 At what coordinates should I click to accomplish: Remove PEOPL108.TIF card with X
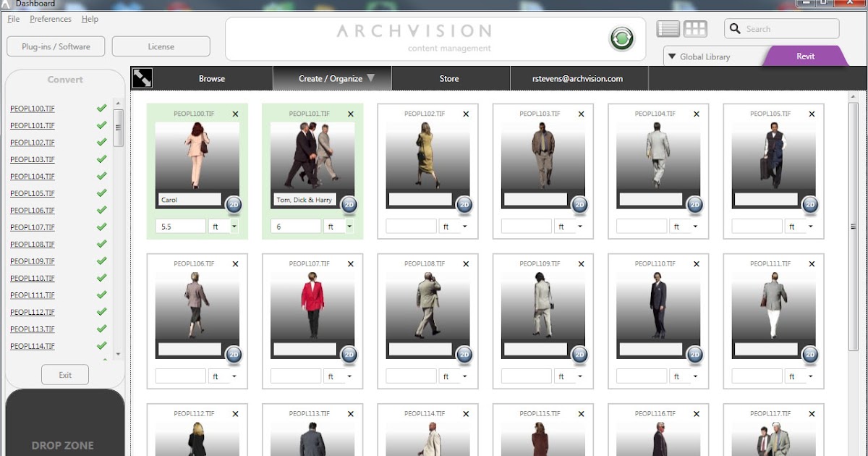coord(466,264)
